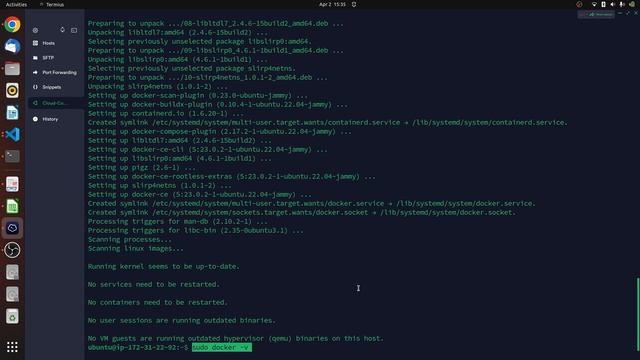Click red recording indicator in top bar

click(x=579, y=4)
